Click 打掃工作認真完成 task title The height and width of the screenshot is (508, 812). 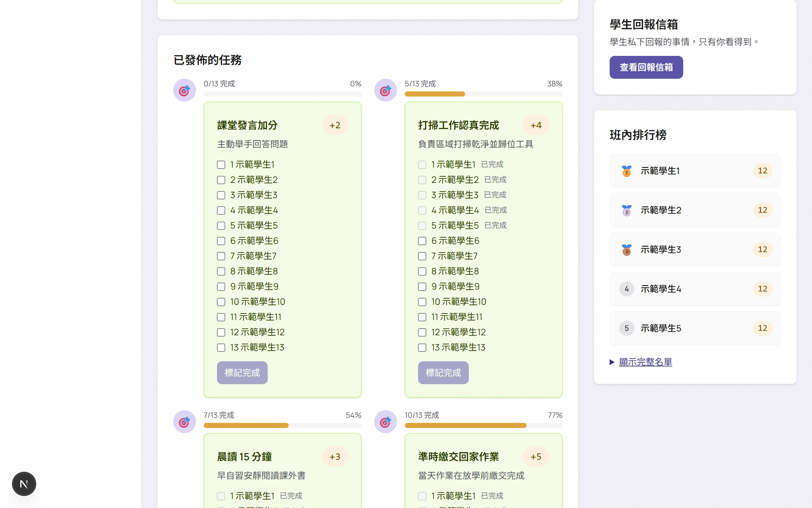pos(458,125)
